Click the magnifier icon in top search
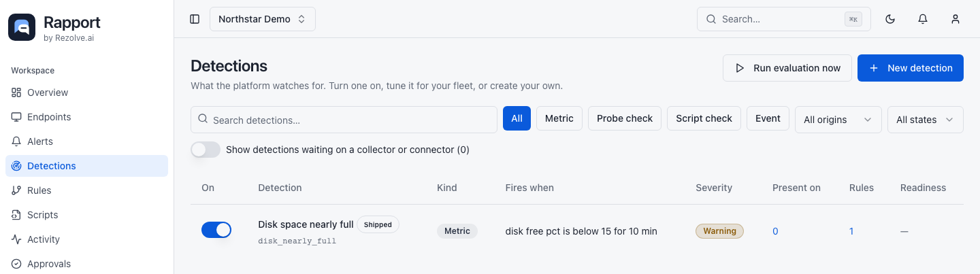Viewport: 980px width, 274px height. coord(711,19)
